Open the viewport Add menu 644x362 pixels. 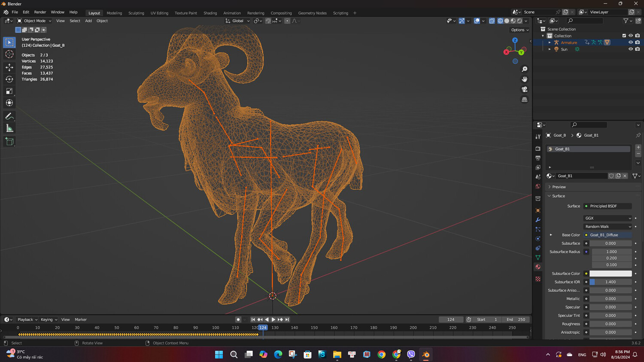click(88, 21)
